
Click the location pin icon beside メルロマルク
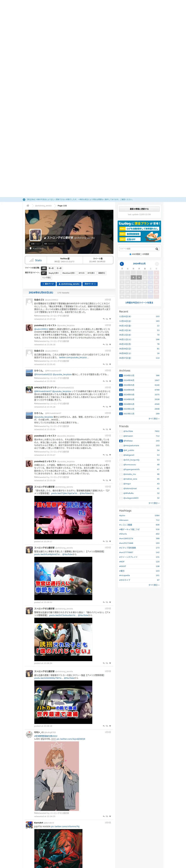point(31,248)
